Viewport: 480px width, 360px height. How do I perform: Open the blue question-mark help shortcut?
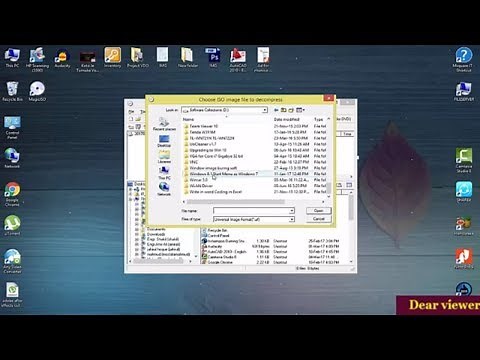[464, 59]
